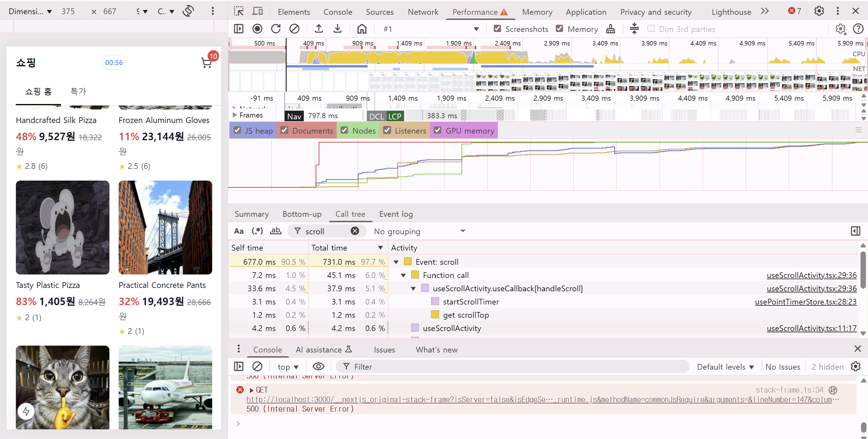Viewport: 868px width, 439px height.
Task: Open the shopping cart icon
Action: click(206, 63)
